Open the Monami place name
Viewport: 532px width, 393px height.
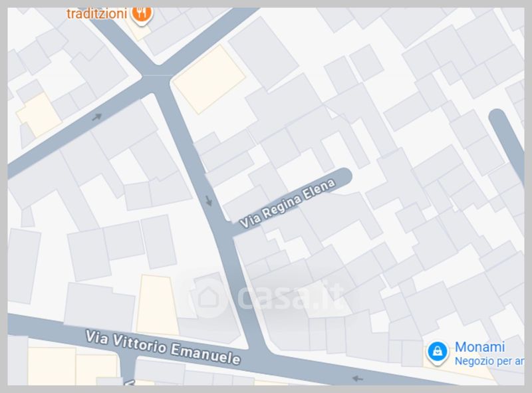[479, 347]
